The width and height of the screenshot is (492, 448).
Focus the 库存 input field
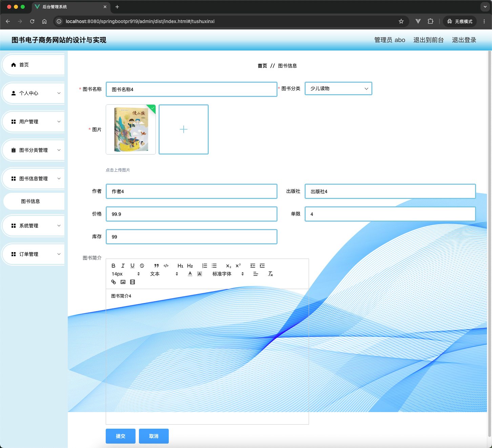(191, 237)
